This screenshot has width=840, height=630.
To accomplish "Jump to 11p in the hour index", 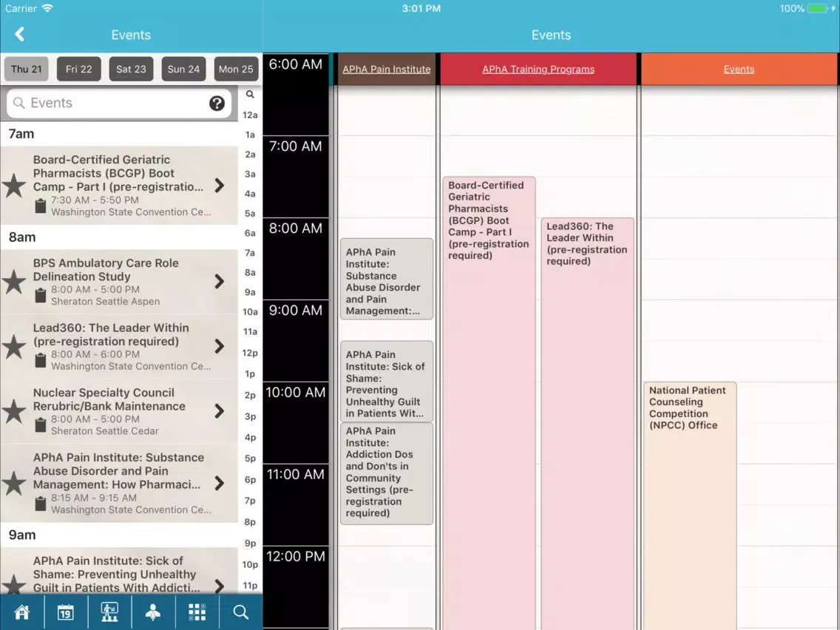I will (x=250, y=586).
